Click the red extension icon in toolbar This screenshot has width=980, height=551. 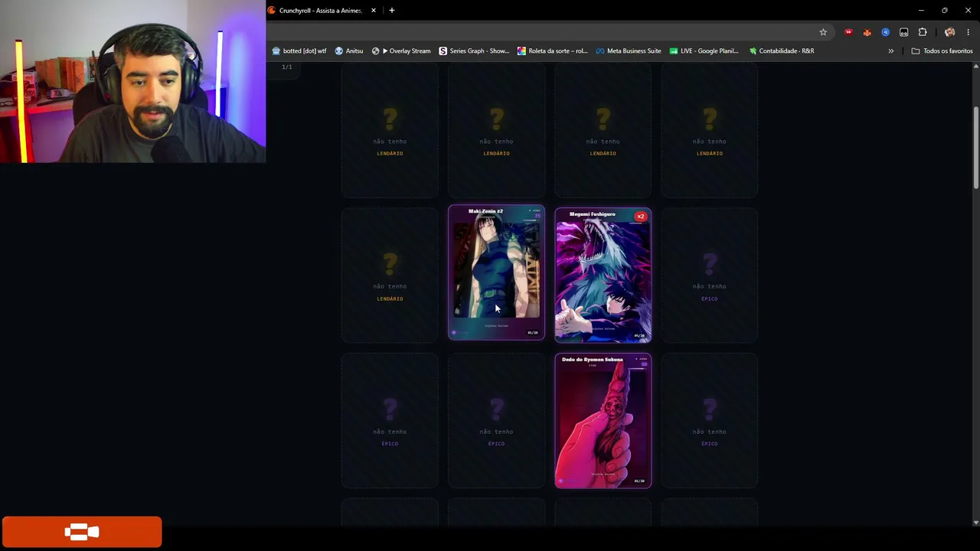[848, 32]
